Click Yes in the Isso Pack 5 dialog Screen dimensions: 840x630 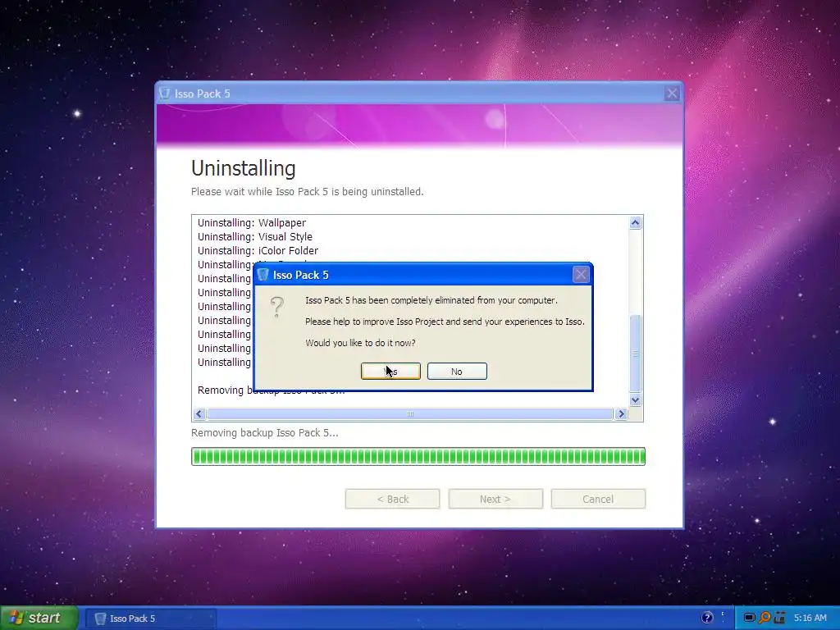(390, 372)
